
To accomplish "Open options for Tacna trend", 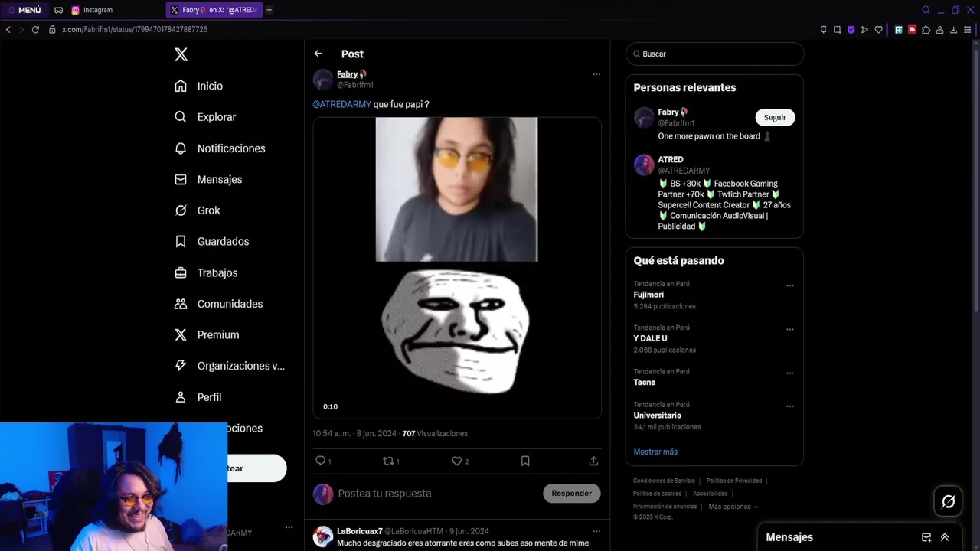I will (x=790, y=373).
